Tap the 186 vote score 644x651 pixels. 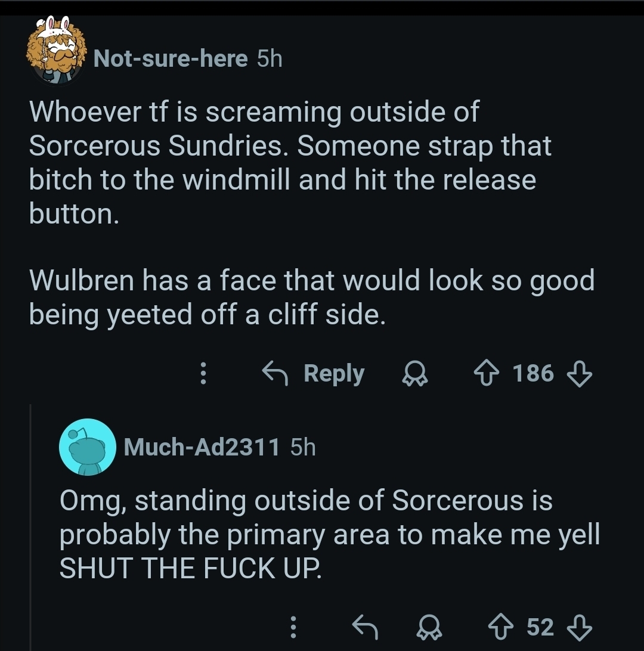533,374
